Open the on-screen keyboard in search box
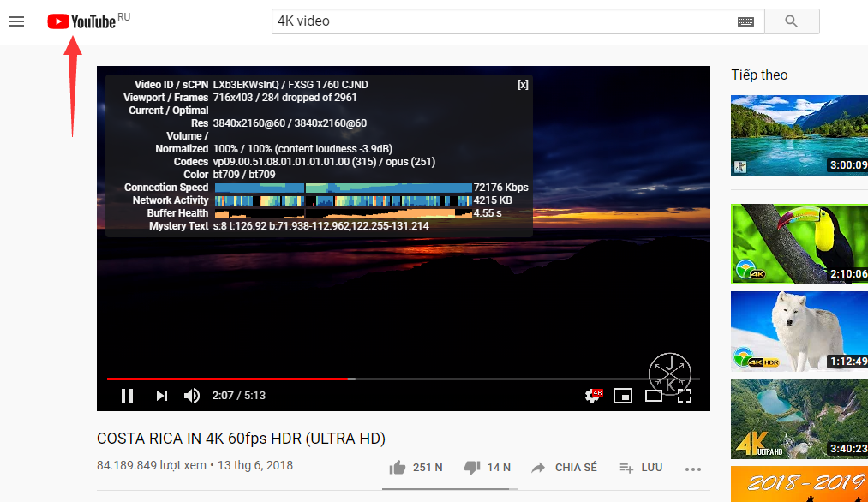Screen dimensions: 868x502 coord(745,21)
